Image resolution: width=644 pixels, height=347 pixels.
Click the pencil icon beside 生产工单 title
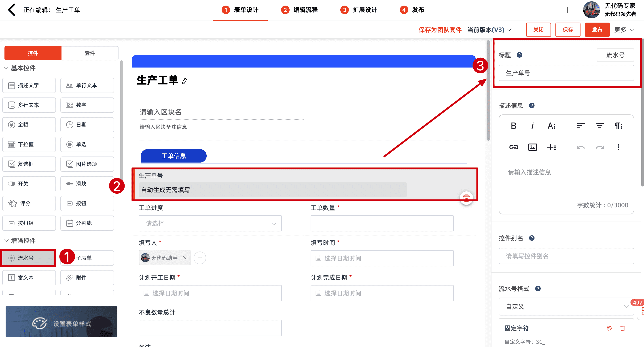[185, 81]
